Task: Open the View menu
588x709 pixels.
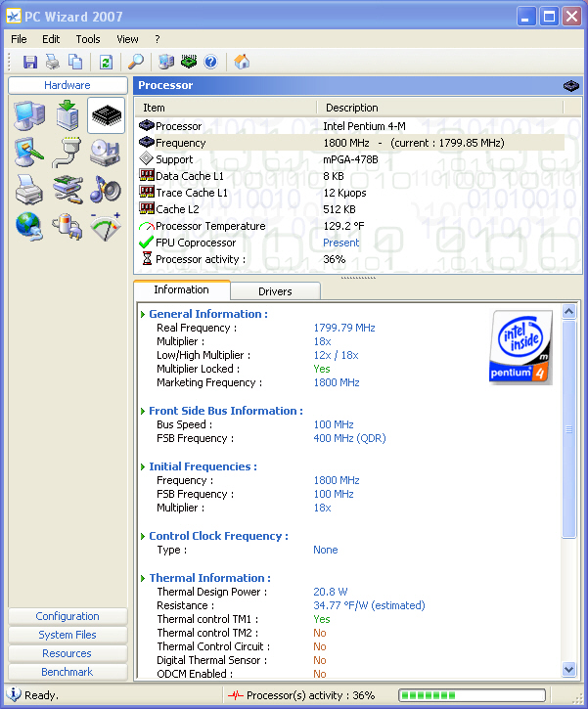Action: 127,39
